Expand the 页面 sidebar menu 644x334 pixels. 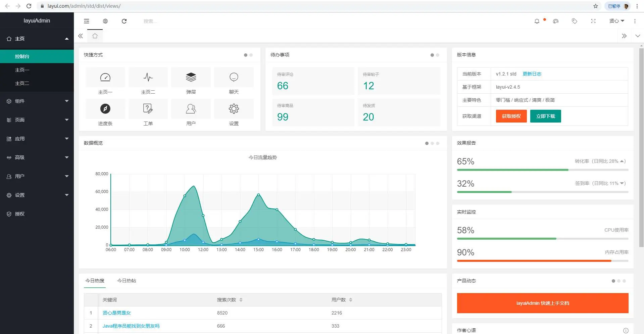pyautogui.click(x=37, y=120)
